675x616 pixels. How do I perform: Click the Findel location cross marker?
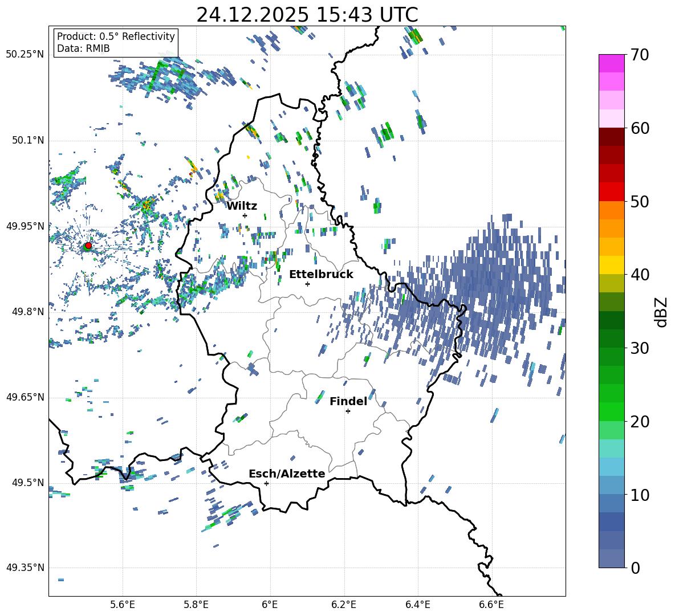pyautogui.click(x=348, y=411)
